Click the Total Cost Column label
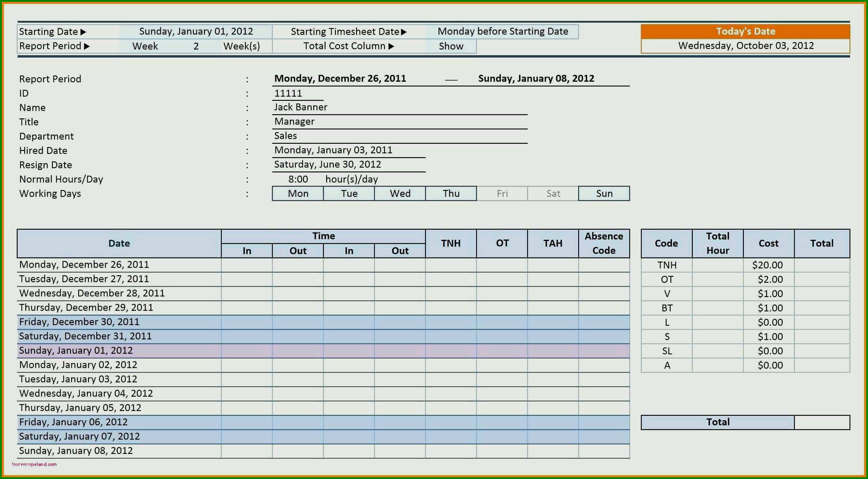The image size is (868, 479). [x=349, y=46]
